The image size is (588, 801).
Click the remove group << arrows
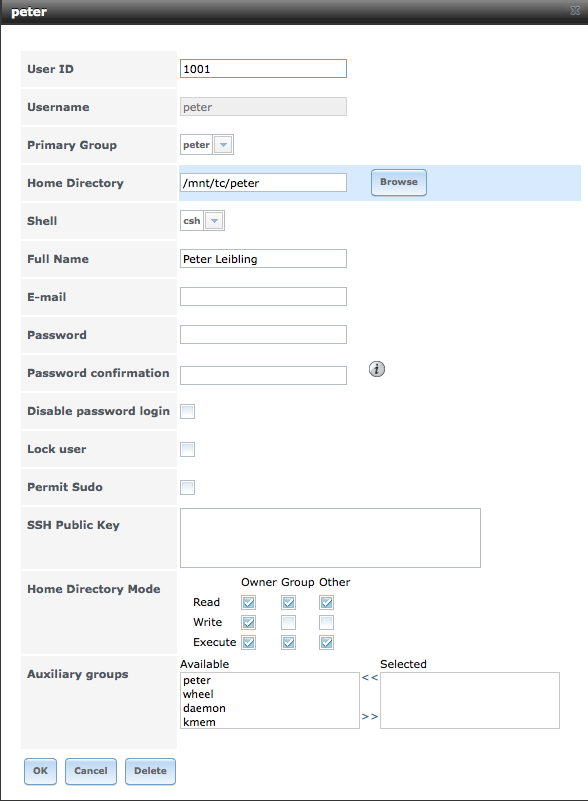click(370, 677)
